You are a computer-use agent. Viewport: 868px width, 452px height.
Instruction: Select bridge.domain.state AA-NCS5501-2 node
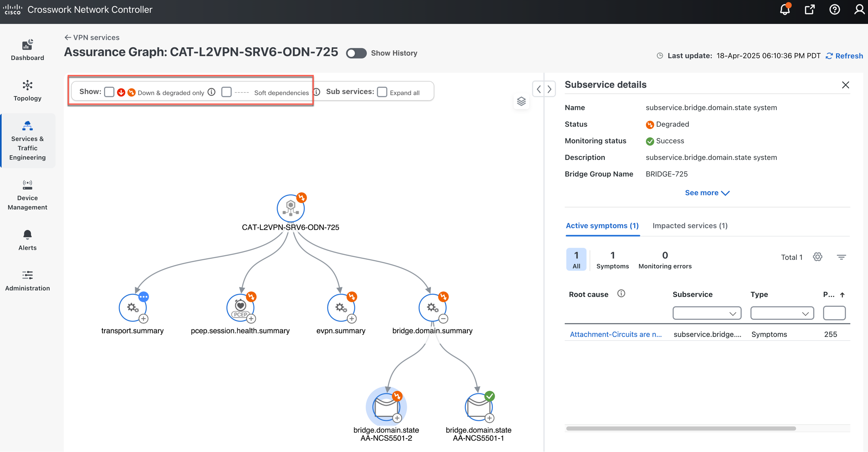(386, 407)
